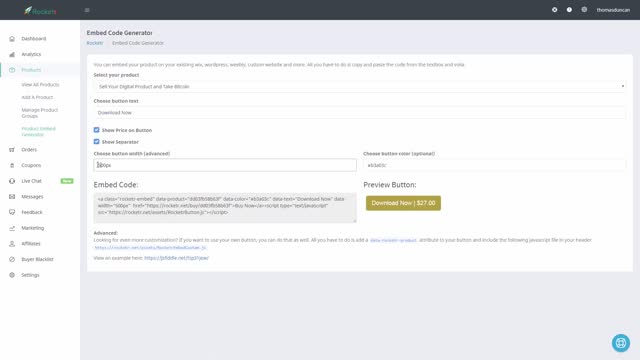Collapse the Products sidebar section
640x360 pixels.
click(x=31, y=70)
